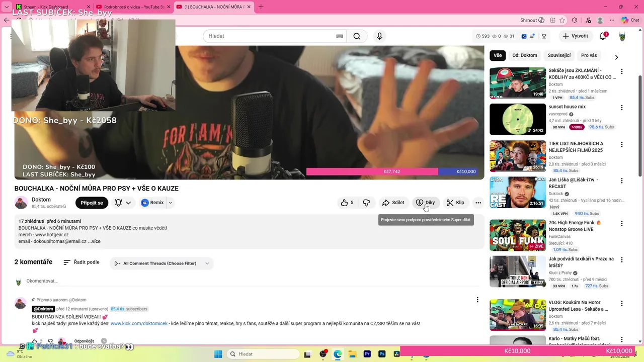Click @Doktom badge on pinned comment
Image resolution: width=644 pixels, height=362 pixels.
43,309
